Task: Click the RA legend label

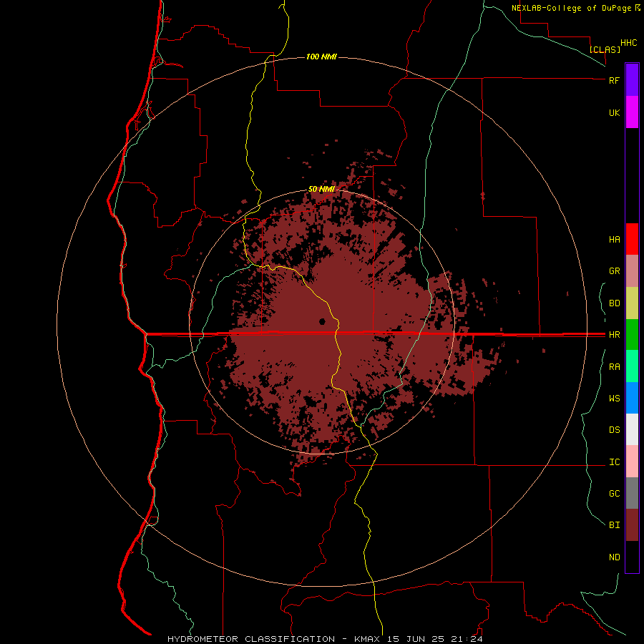Action: (x=614, y=367)
